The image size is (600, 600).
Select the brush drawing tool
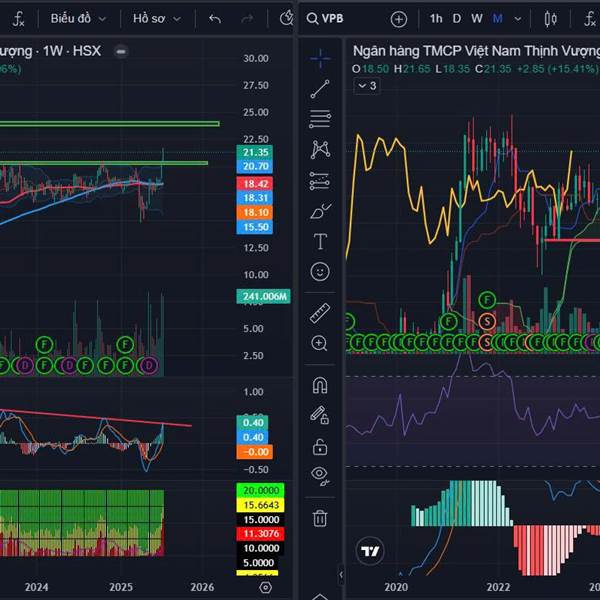(x=320, y=211)
